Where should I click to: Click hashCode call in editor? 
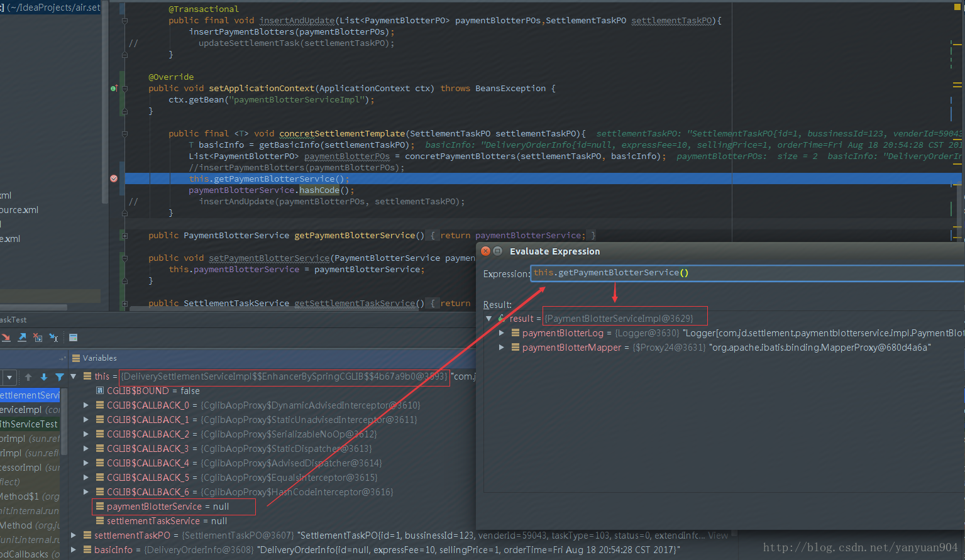(319, 190)
